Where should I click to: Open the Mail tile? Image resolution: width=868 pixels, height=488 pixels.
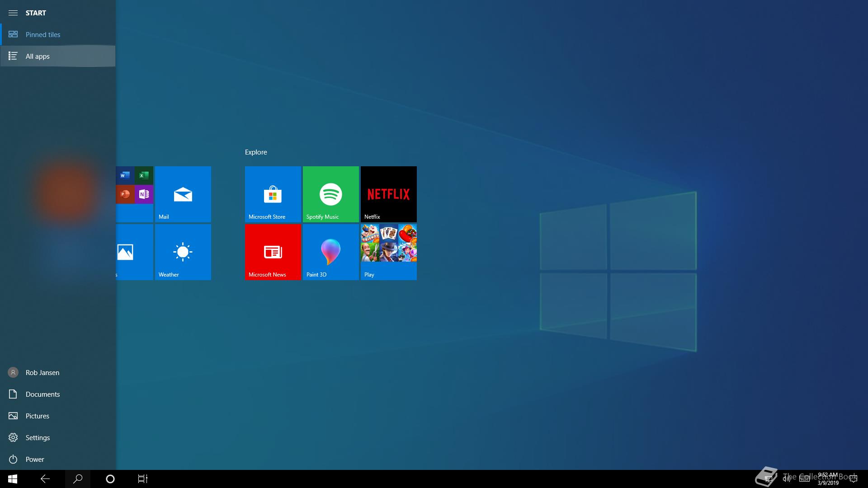click(x=183, y=194)
